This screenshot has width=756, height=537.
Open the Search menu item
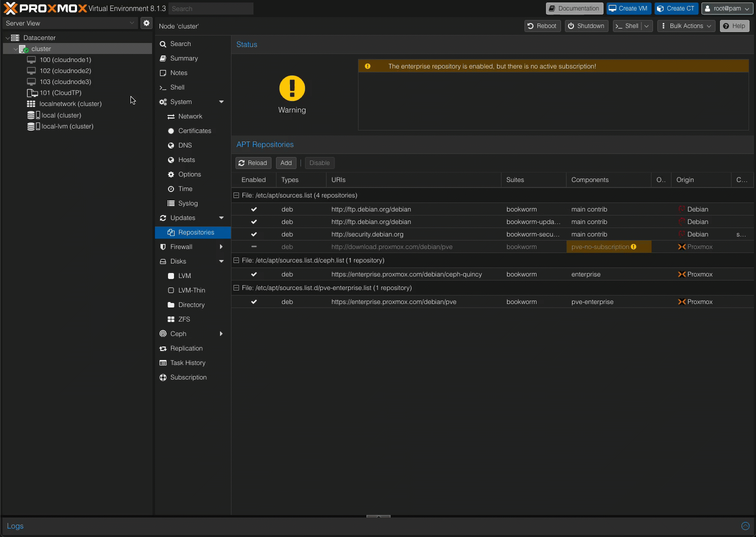[192, 44]
